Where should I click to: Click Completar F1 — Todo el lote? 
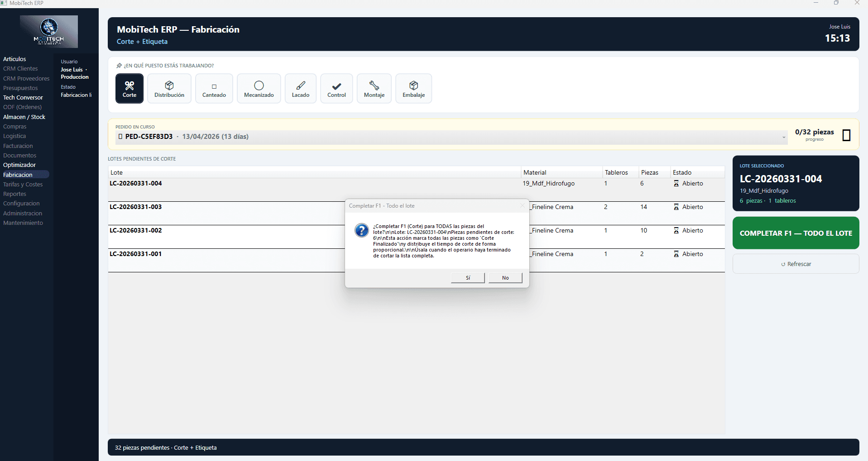coord(796,233)
